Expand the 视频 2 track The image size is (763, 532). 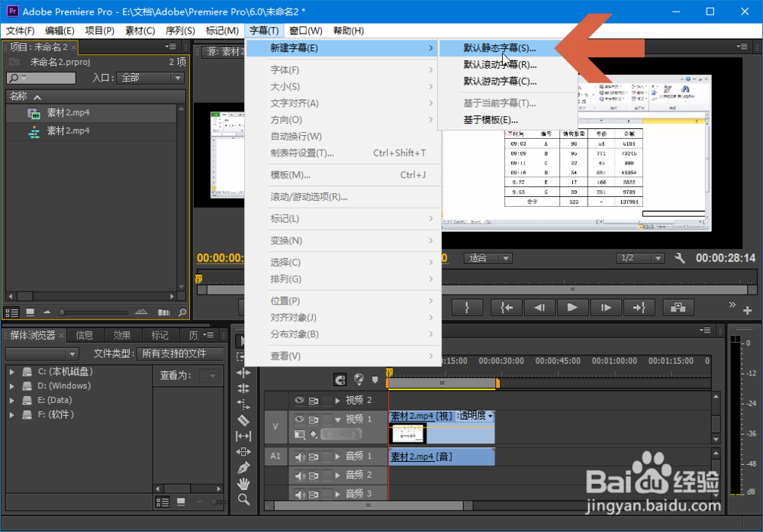[337, 400]
